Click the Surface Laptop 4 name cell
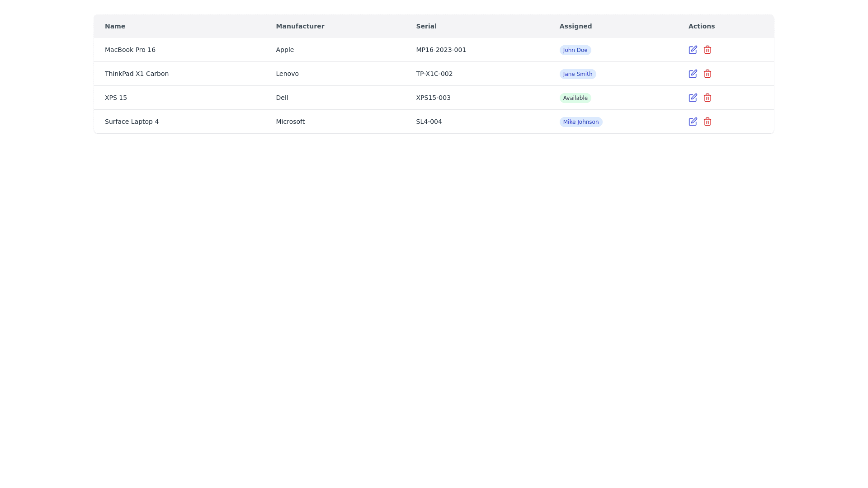Screen dimensions: 868x488 point(132,122)
